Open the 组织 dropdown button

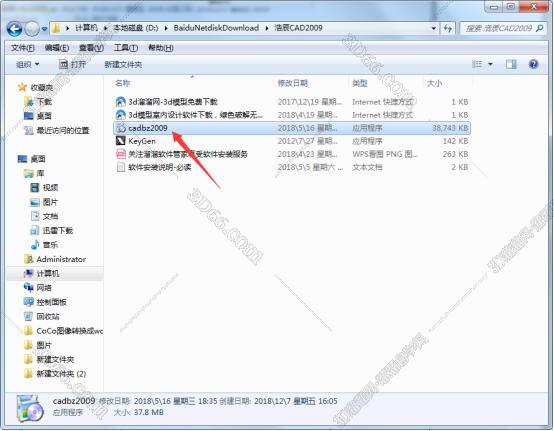[x=28, y=65]
